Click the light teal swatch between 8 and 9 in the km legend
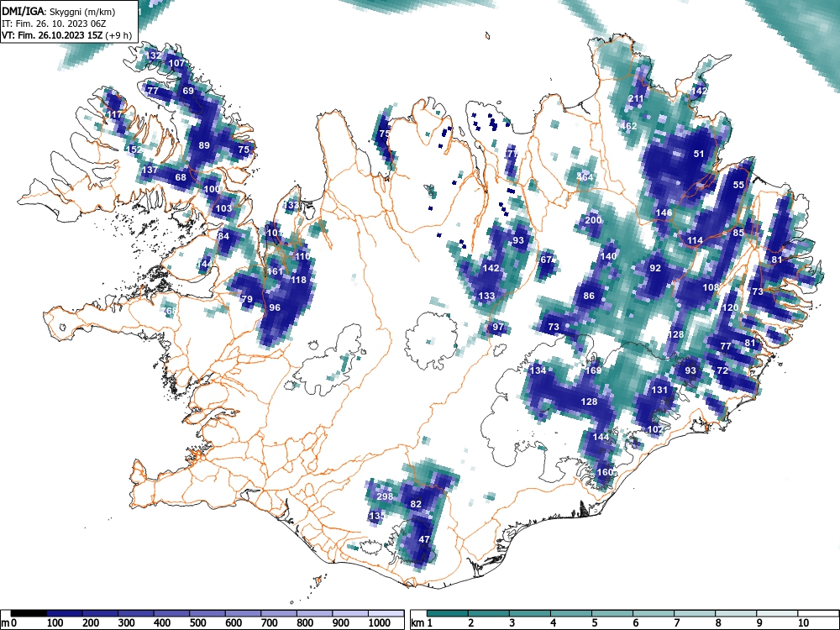Viewport: 840px width, 630px height. 736,613
